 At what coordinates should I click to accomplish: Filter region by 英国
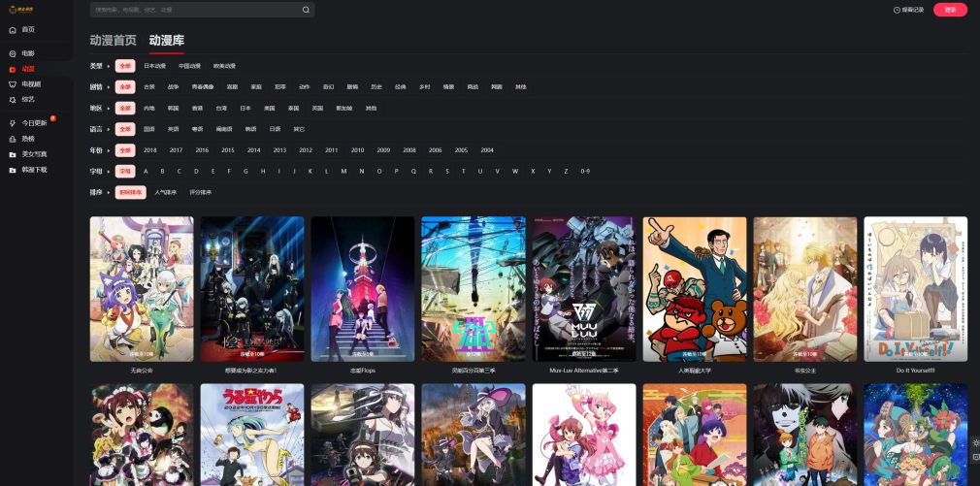click(317, 108)
